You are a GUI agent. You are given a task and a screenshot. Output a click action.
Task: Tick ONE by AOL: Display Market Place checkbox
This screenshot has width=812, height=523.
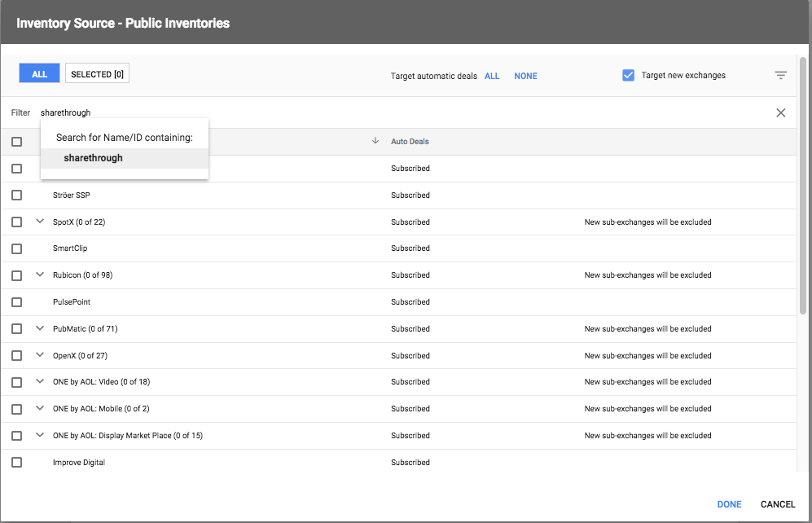point(16,436)
